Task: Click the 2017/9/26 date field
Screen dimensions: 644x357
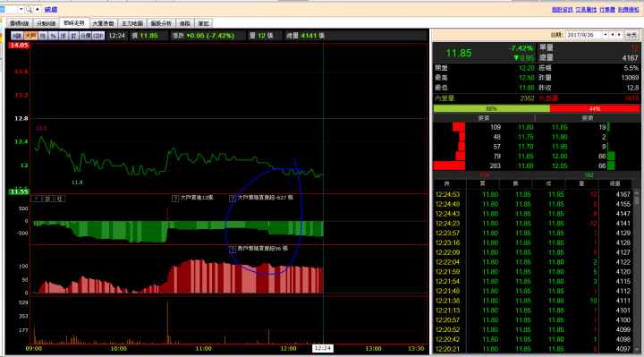Action: (x=583, y=35)
